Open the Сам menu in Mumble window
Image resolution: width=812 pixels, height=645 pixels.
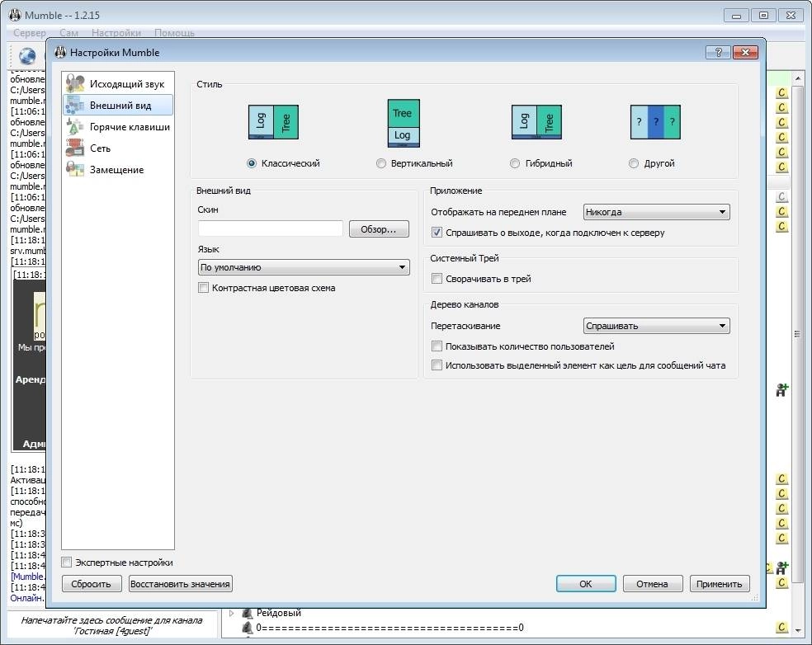click(68, 33)
